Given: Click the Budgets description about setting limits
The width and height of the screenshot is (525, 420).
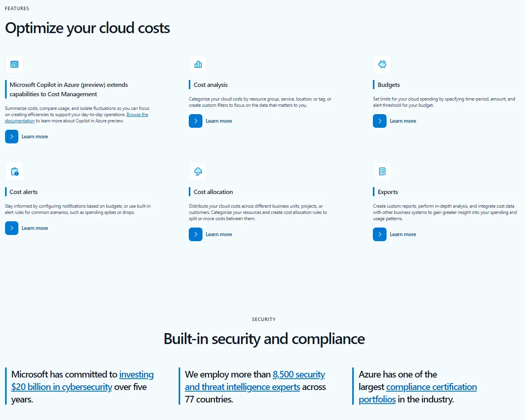Looking at the screenshot, I should (x=444, y=102).
